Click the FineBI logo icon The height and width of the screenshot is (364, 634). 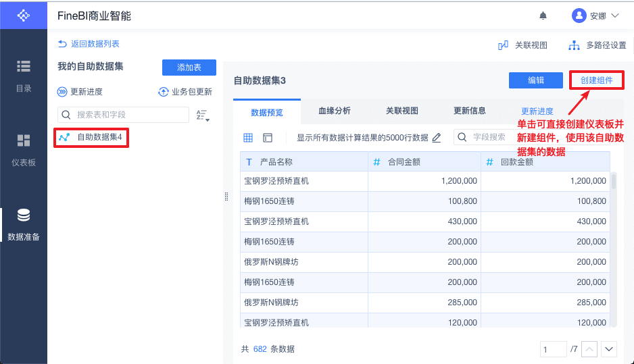[24, 15]
